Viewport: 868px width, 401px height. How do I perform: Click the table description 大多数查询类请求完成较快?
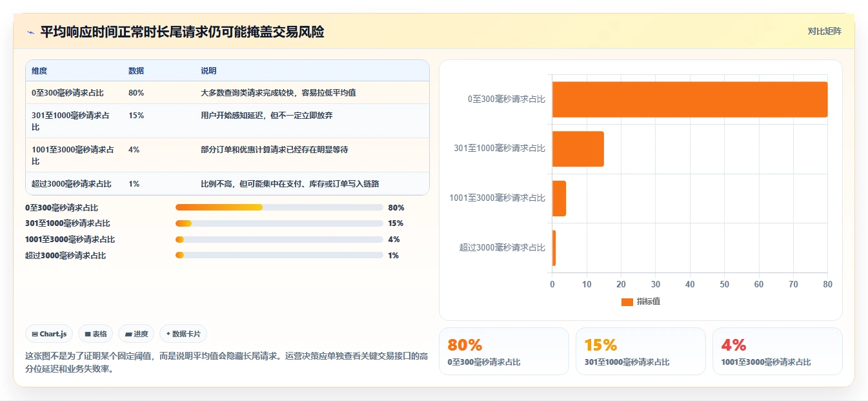[x=278, y=93]
